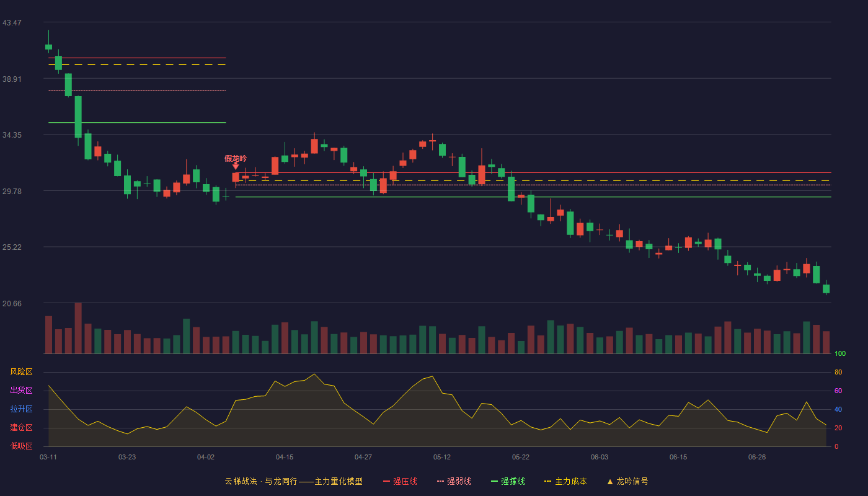The image size is (868, 496).
Task: Toggle the 龙吟信号 legend item
Action: pos(627,481)
